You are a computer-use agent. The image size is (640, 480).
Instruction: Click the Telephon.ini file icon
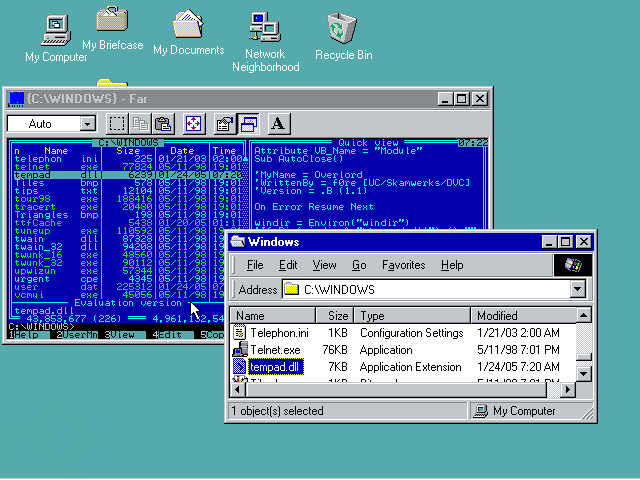240,333
